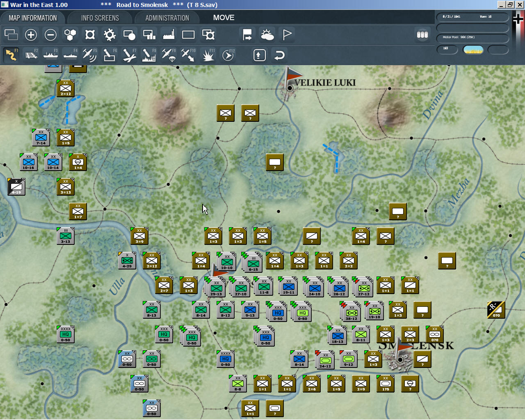Select the 9-12 green armored counter
This screenshot has height=420, width=525.
coord(349,359)
